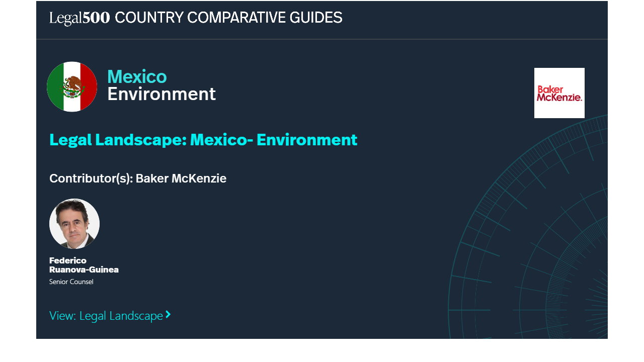
Task: Click the Baker McKenzie name in the contributor line
Action: (x=181, y=178)
